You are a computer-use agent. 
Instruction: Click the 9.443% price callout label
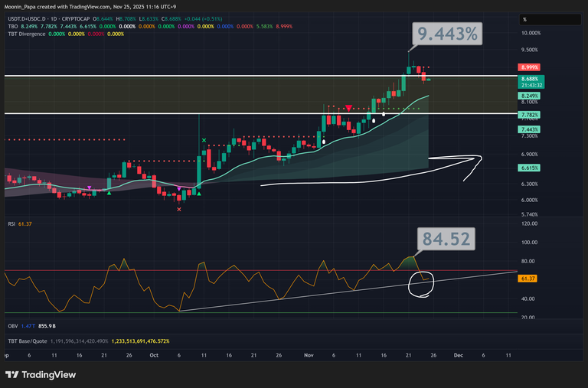pos(447,34)
